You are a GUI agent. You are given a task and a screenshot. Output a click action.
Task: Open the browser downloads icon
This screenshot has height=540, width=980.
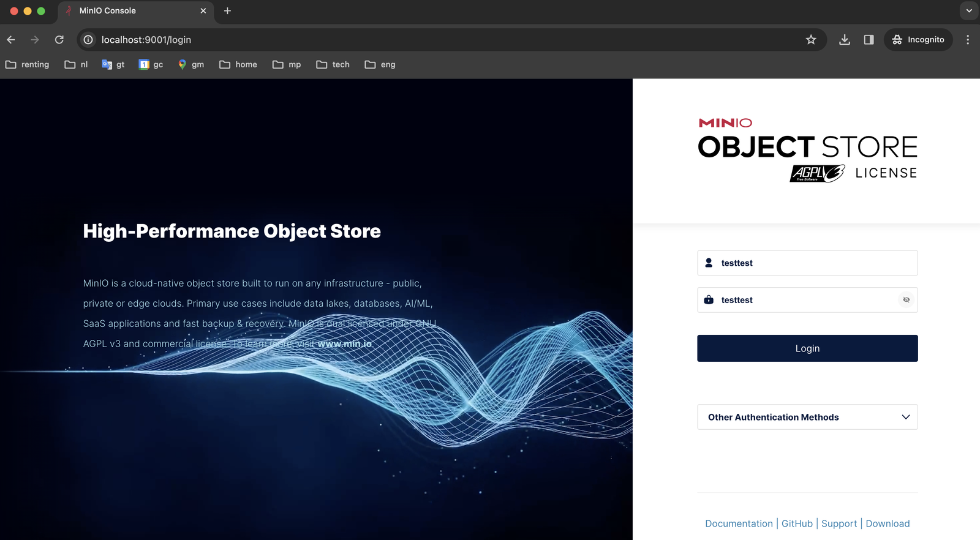coord(845,40)
